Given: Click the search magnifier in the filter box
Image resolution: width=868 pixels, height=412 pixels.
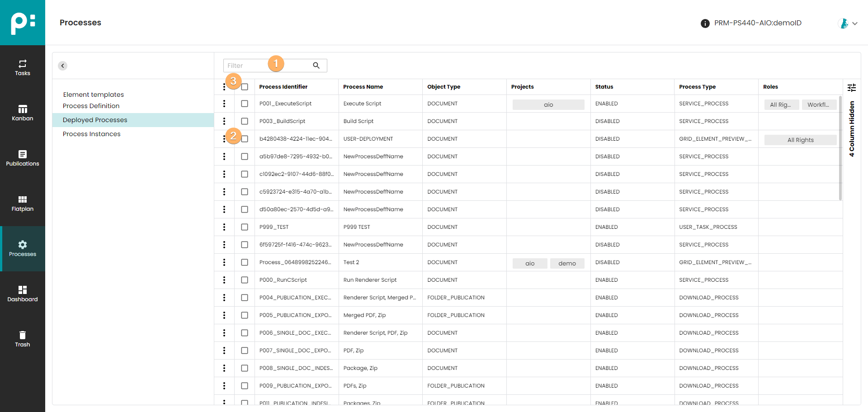Looking at the screenshot, I should point(316,66).
